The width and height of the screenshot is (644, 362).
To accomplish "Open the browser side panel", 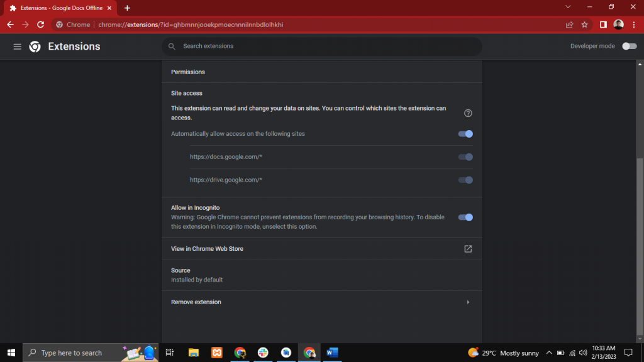I will coord(603,25).
